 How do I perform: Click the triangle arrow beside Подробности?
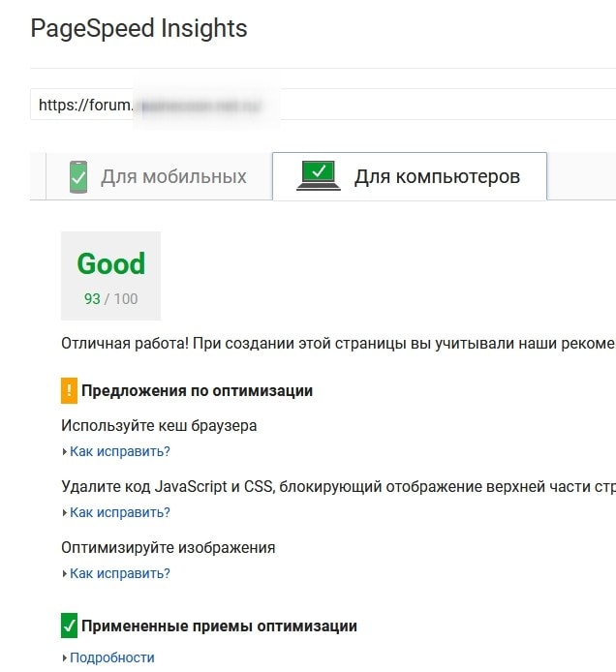(x=64, y=657)
